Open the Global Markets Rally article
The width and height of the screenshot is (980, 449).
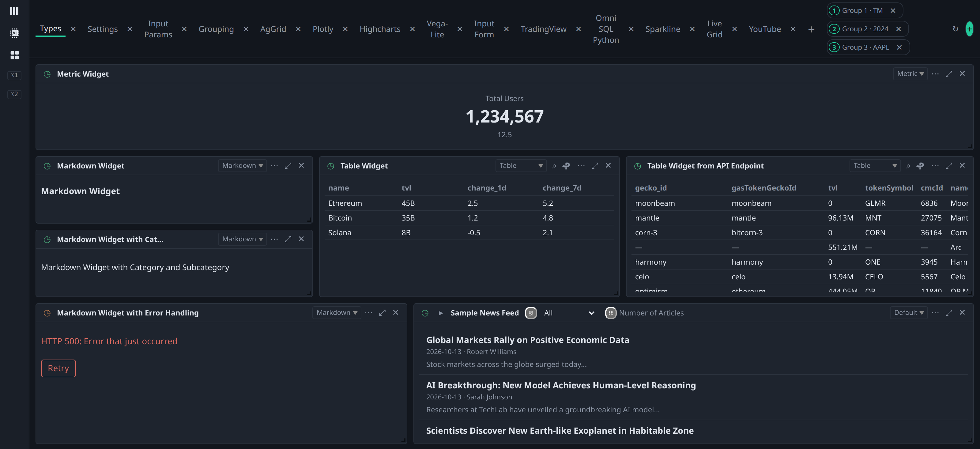(528, 340)
